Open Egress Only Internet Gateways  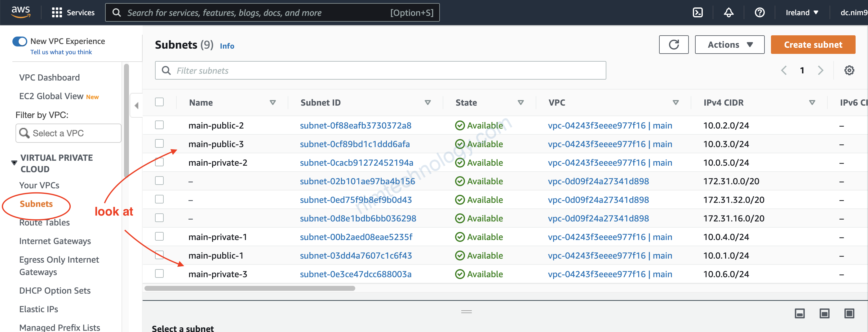59,266
